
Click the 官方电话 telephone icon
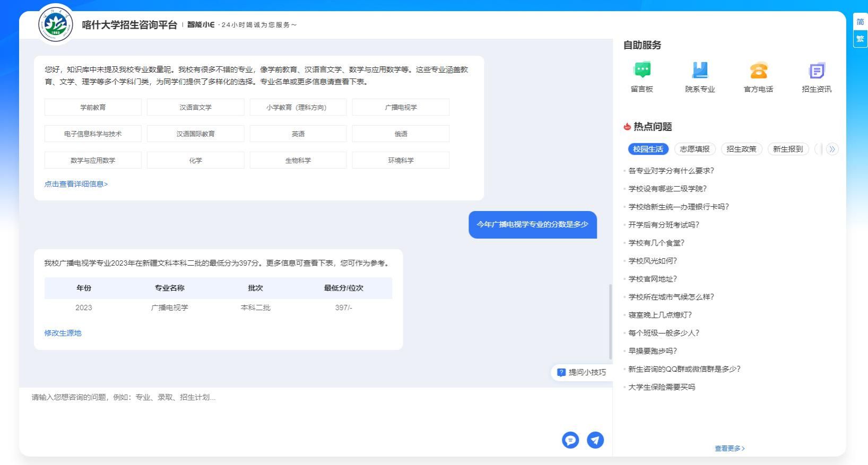(758, 71)
